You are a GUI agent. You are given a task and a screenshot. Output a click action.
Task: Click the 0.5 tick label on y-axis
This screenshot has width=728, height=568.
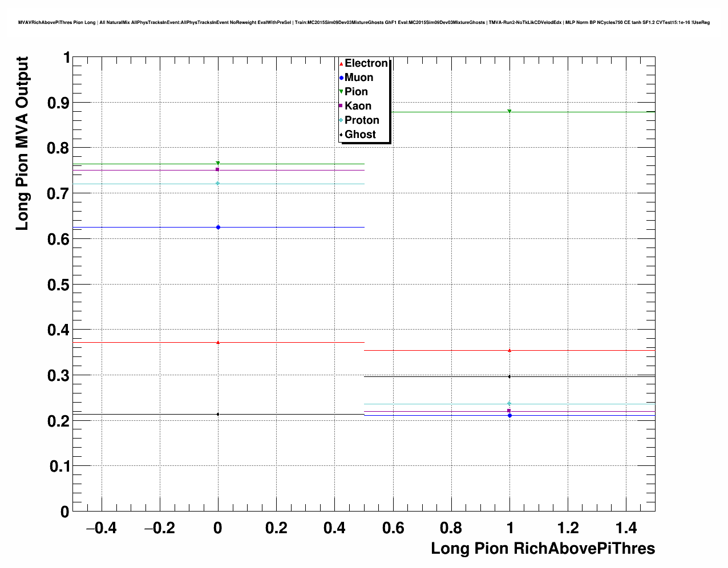click(x=57, y=285)
